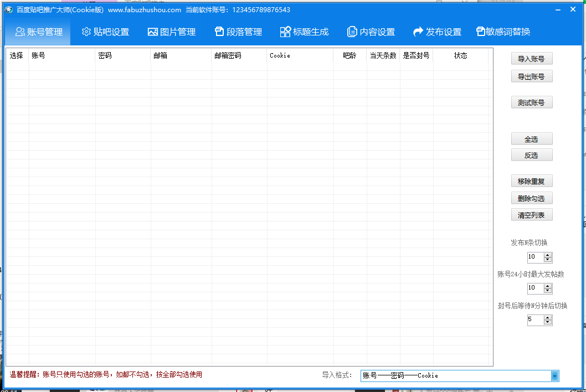
Task: Increase the 发布N条切换 value
Action: click(x=548, y=255)
